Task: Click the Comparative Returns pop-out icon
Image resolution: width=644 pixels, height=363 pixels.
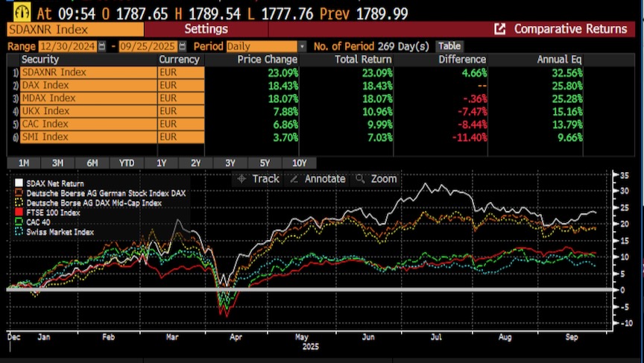Action: (x=500, y=29)
